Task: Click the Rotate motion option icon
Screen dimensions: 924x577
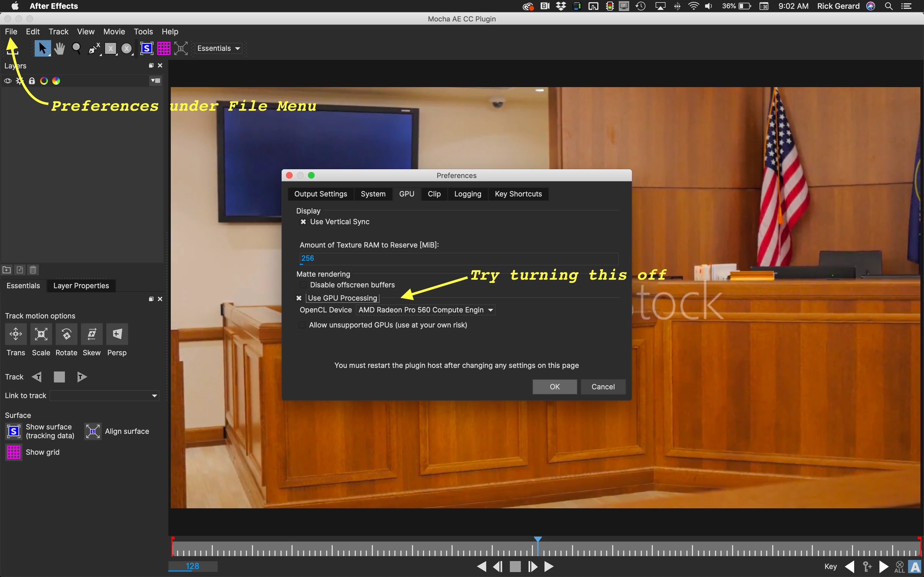Action: click(x=67, y=334)
